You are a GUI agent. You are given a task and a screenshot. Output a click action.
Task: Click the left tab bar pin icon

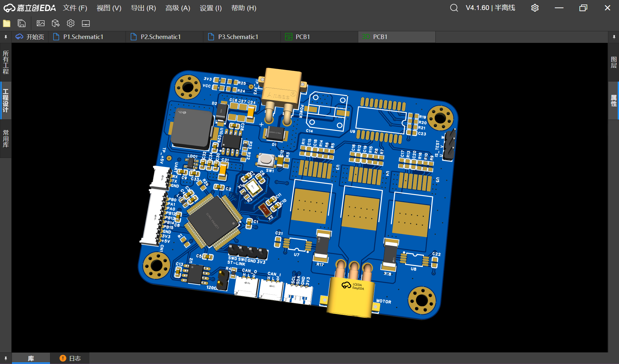[6, 37]
